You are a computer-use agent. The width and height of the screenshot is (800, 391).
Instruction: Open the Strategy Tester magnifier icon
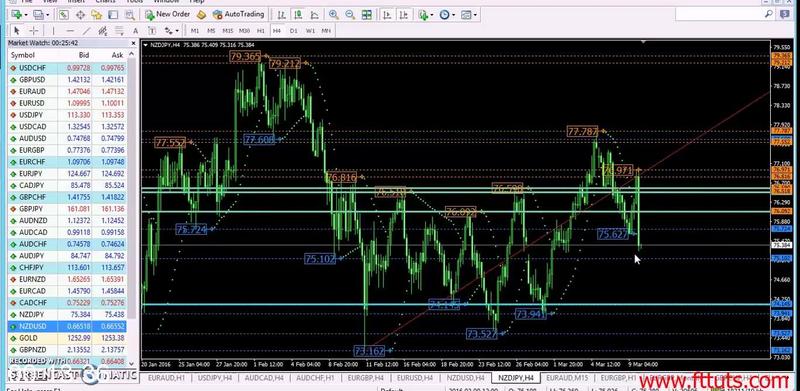[129, 15]
